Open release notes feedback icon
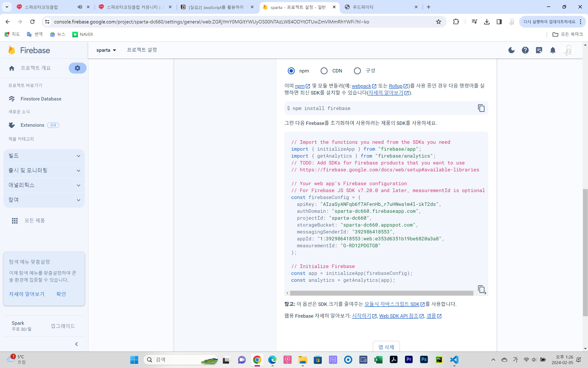 click(x=539, y=50)
